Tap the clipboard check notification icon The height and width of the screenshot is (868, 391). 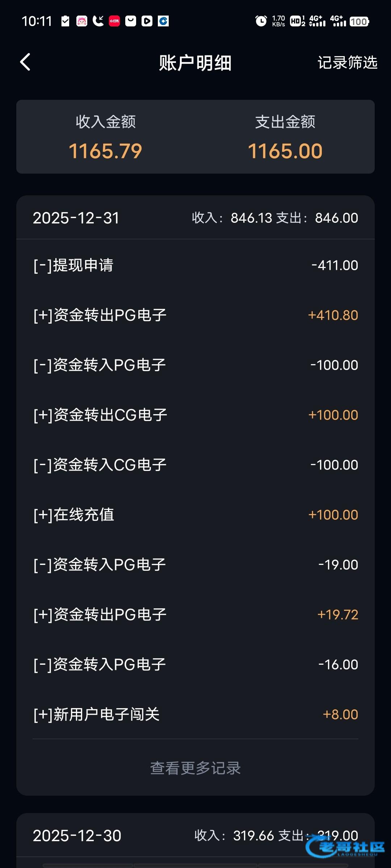(66, 21)
